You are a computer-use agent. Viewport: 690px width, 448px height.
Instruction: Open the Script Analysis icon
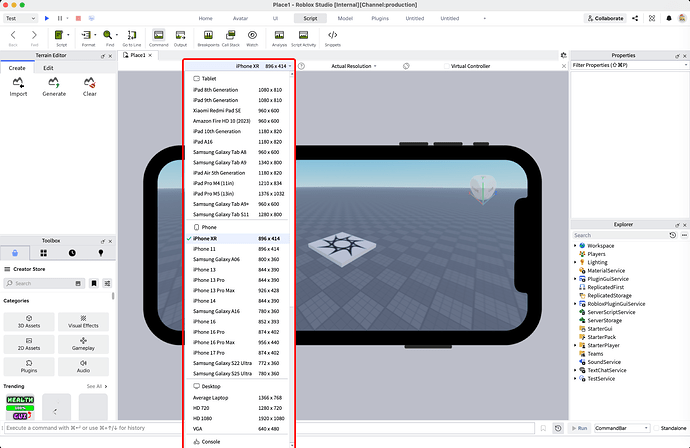click(279, 35)
